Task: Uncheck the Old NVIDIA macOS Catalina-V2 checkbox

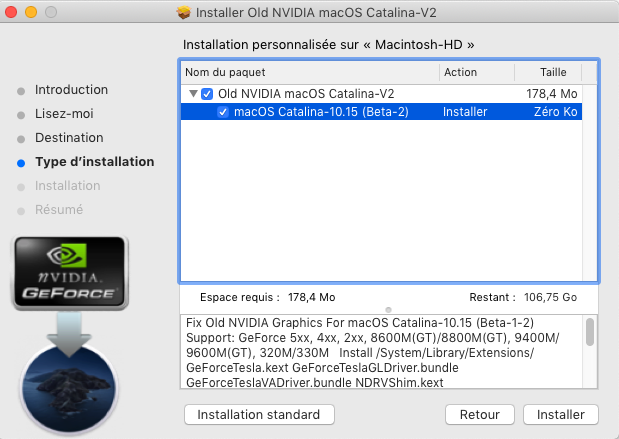Action: 207,94
